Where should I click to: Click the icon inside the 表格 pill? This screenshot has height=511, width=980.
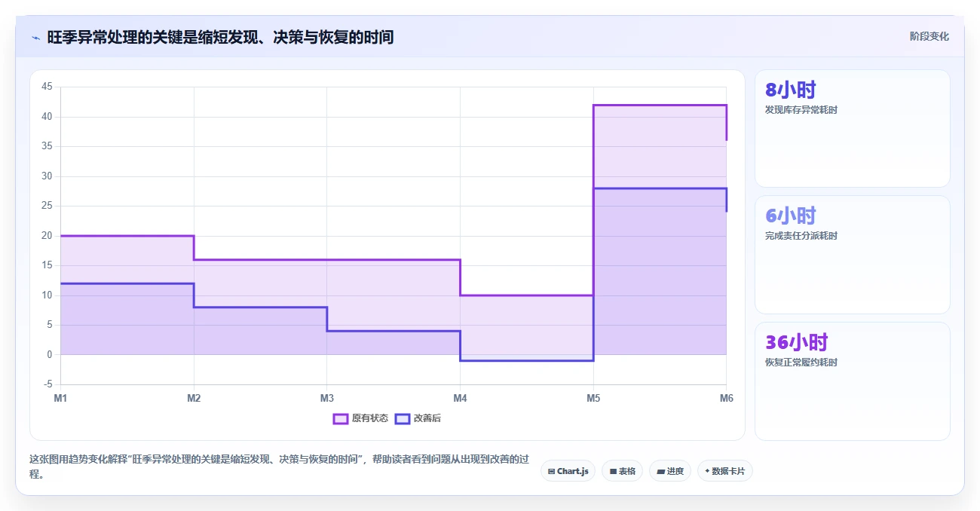point(613,471)
